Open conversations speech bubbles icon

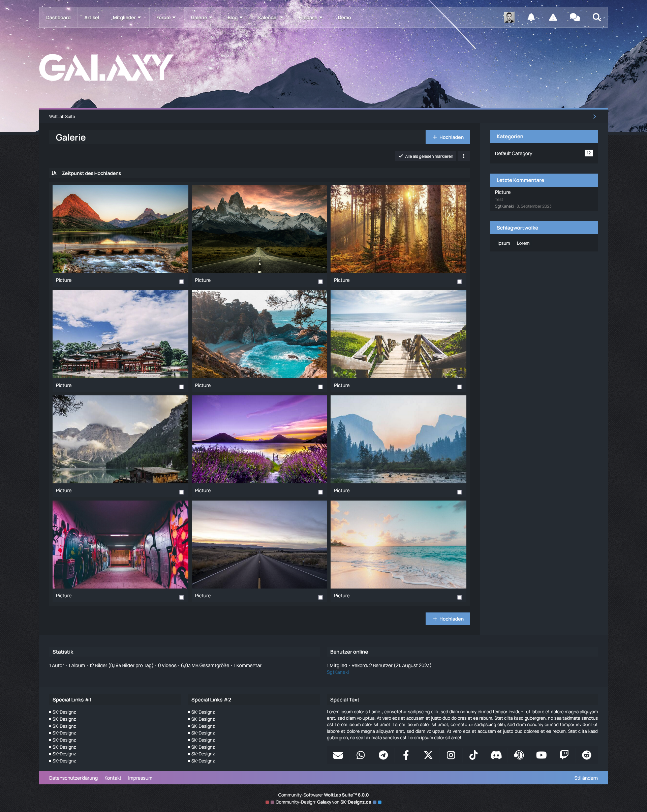coord(574,17)
